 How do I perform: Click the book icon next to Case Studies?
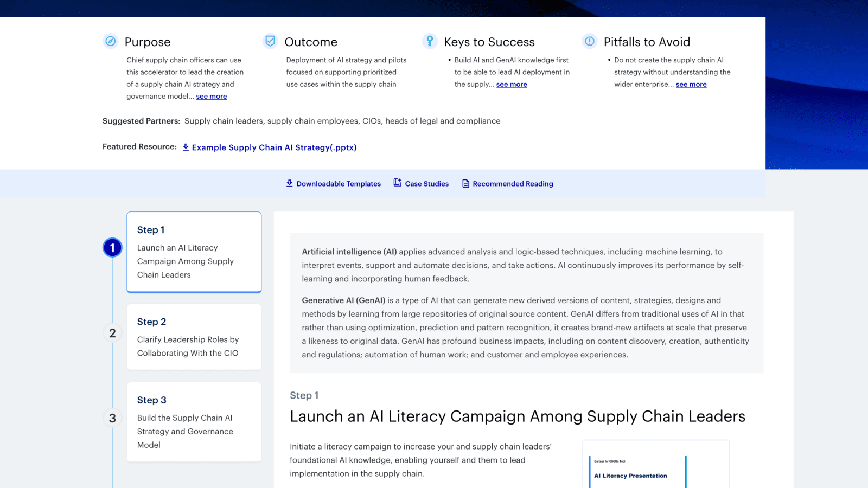(x=397, y=183)
